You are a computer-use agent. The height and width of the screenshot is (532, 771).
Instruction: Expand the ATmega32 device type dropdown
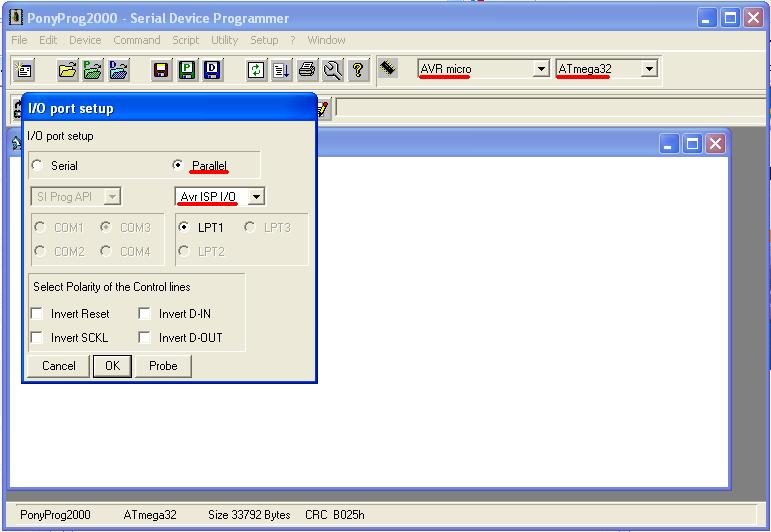click(x=649, y=69)
